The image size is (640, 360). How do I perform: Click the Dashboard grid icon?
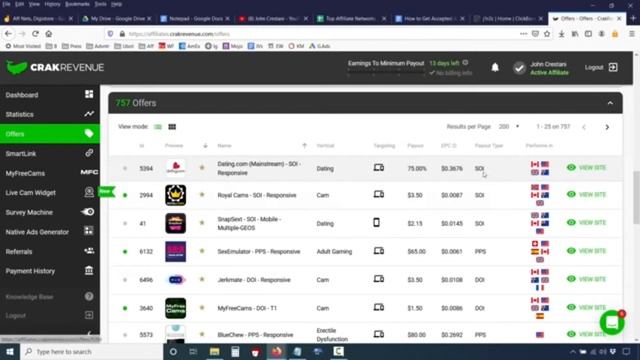coord(89,94)
